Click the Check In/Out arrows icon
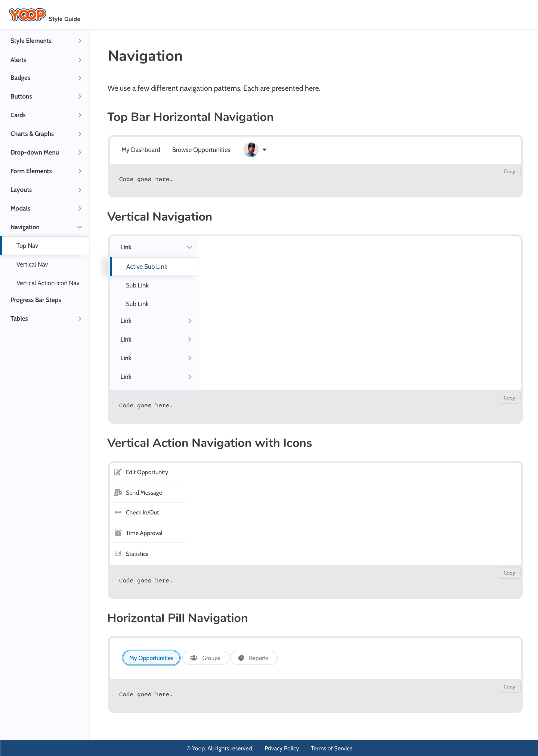This screenshot has width=538, height=756. [x=118, y=512]
